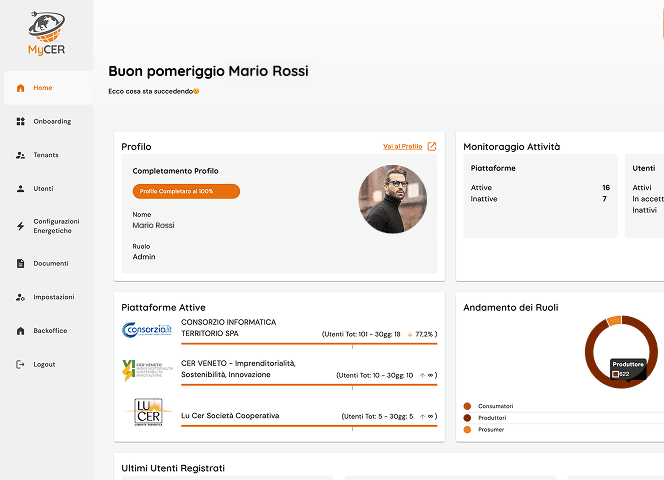Click the Onboarding grid icon

point(21,122)
